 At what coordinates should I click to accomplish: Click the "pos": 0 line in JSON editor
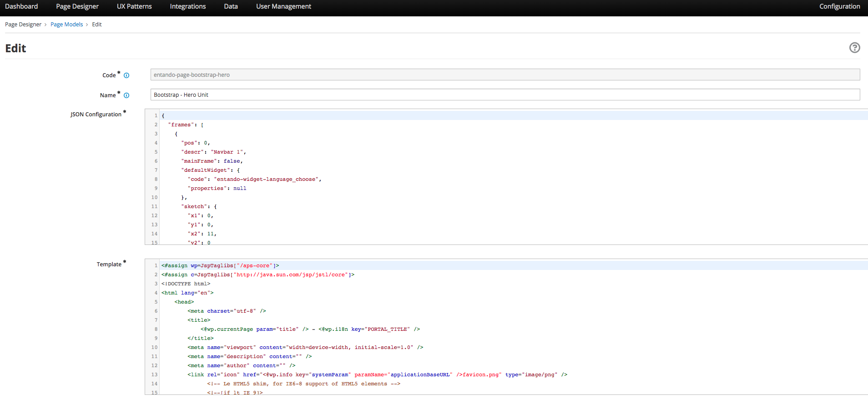196,143
